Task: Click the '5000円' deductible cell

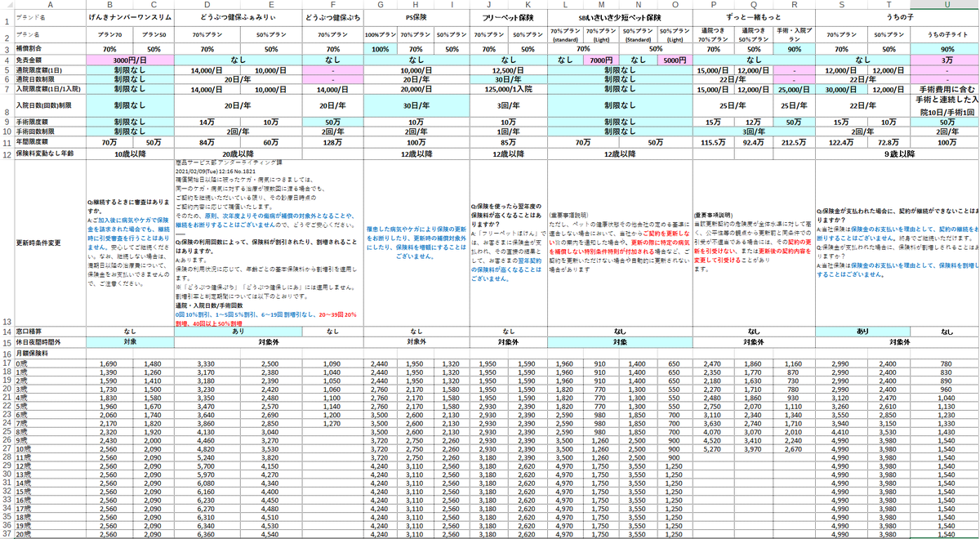Action: click(674, 60)
